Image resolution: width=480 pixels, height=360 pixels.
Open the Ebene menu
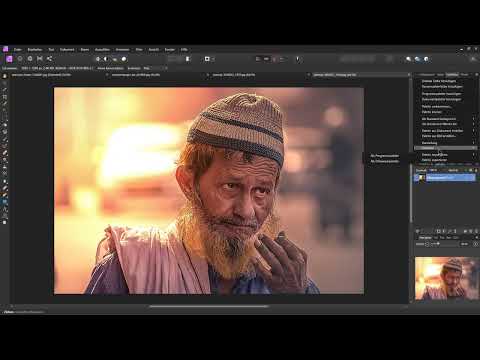(85, 49)
